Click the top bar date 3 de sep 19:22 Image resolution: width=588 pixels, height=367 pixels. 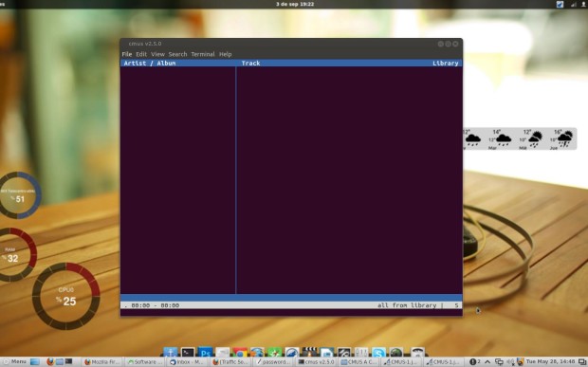click(x=295, y=4)
